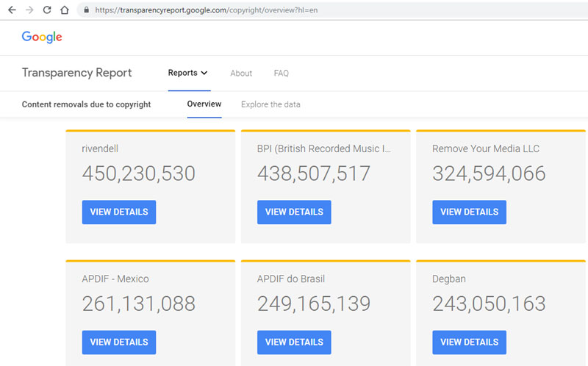View details for APDIF do Brasil
This screenshot has height=366, width=588.
tap(294, 342)
